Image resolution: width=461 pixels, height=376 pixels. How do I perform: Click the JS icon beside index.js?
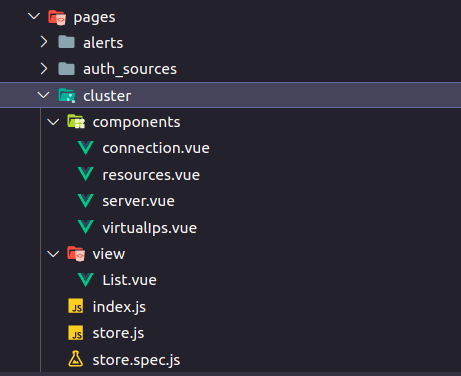[76, 306]
